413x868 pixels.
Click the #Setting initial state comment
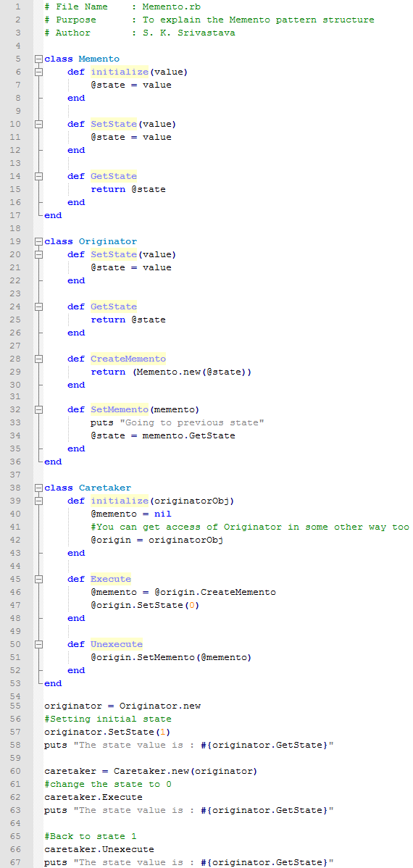click(x=108, y=719)
